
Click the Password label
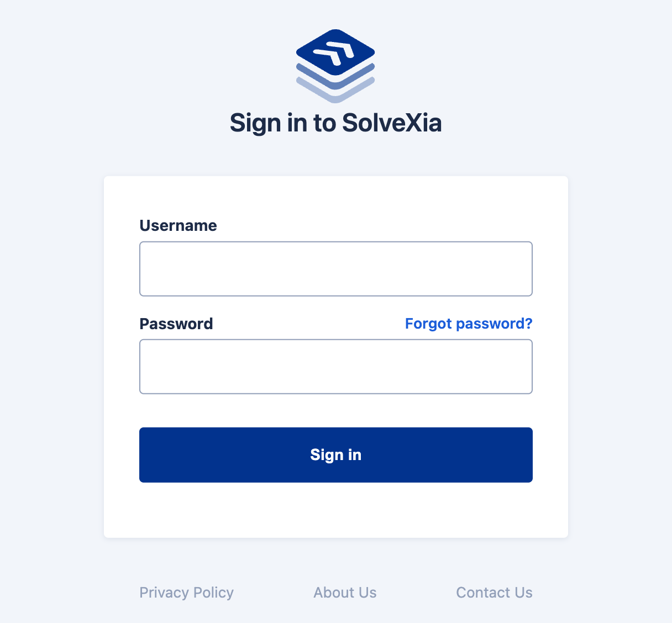(x=176, y=324)
